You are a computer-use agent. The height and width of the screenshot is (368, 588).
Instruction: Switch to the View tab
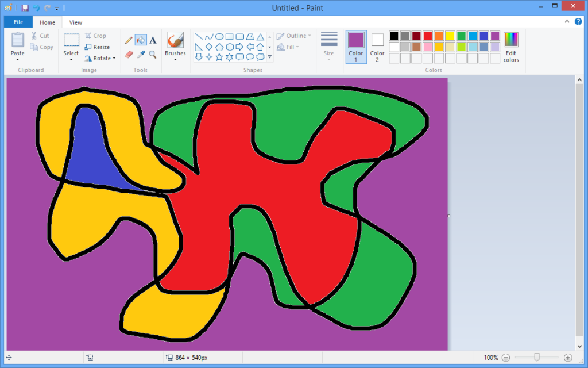pyautogui.click(x=75, y=22)
